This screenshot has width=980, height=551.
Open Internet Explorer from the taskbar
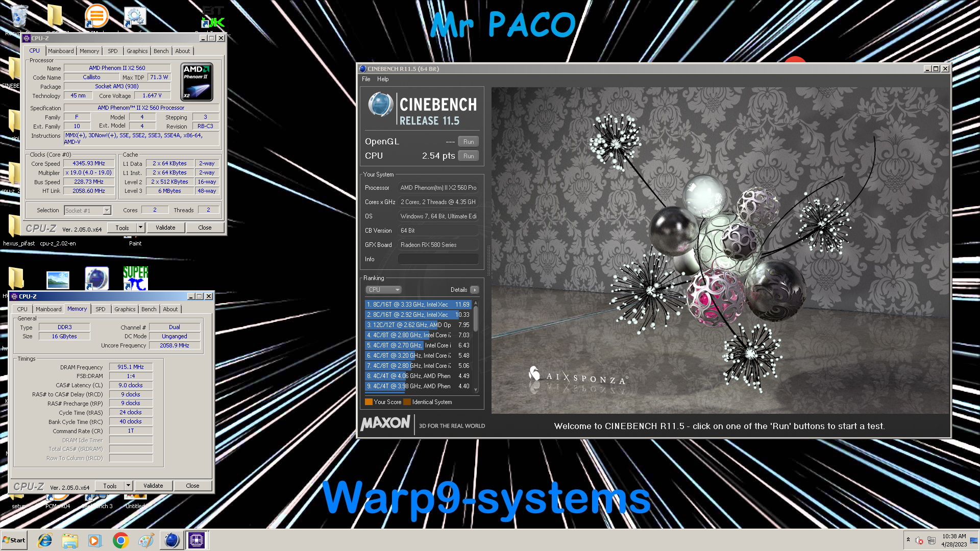[x=45, y=540]
